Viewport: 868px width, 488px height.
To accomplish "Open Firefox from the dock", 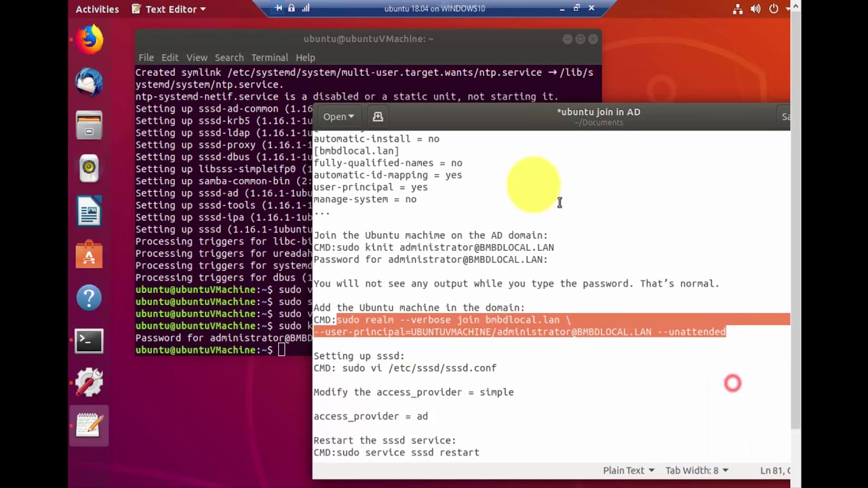I will click(89, 39).
